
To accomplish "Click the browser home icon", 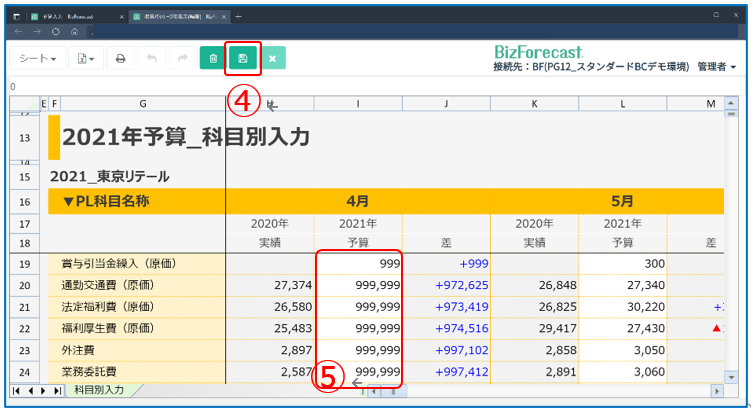I will tap(75, 31).
